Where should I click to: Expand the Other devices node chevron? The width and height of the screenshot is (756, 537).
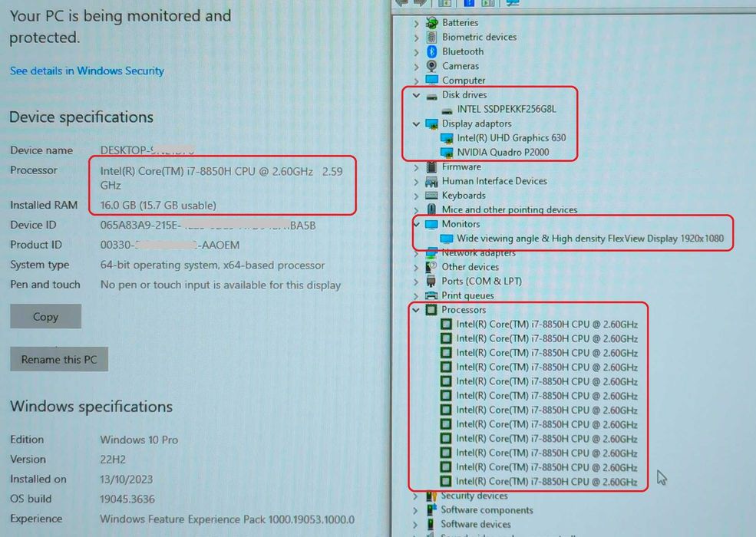(x=415, y=268)
